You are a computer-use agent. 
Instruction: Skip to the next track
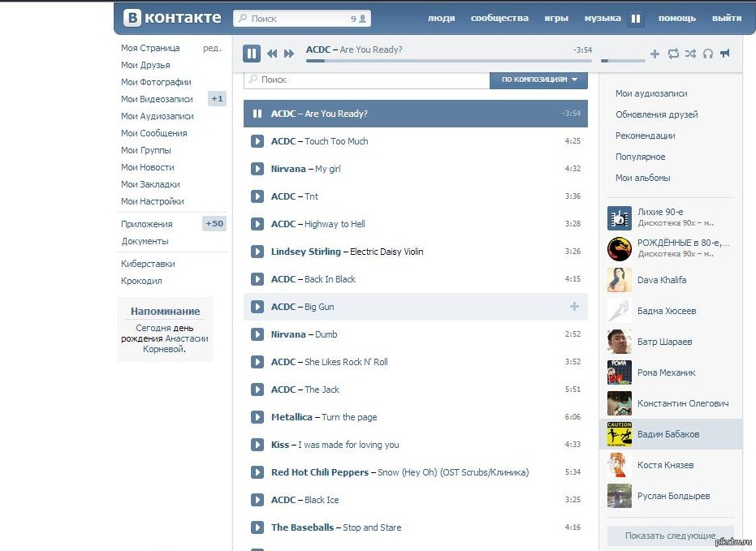click(x=289, y=54)
